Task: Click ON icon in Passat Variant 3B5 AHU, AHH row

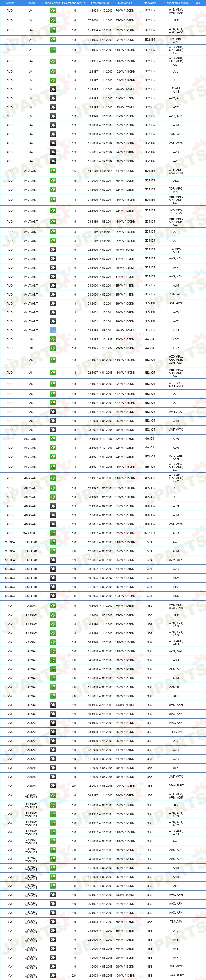Action: pos(53,895)
